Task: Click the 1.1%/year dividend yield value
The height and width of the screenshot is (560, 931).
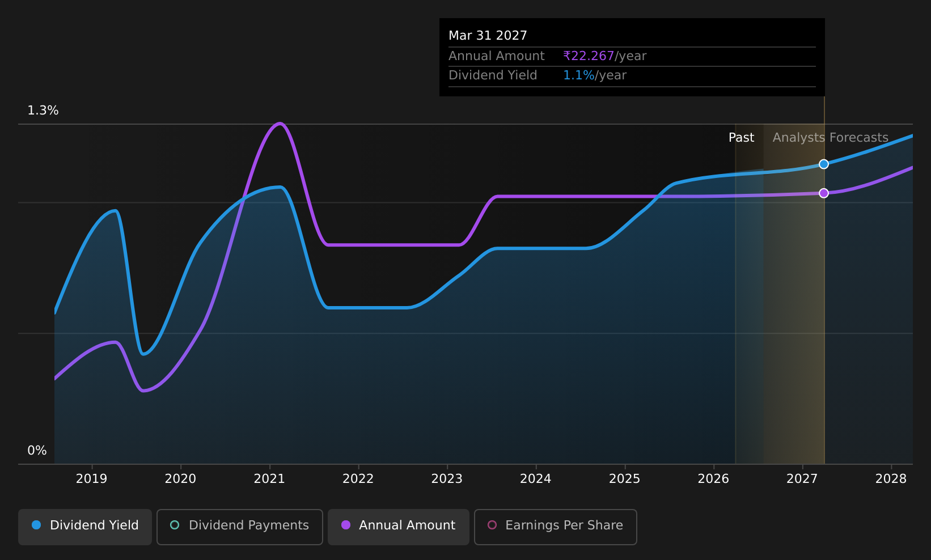Action: [595, 75]
